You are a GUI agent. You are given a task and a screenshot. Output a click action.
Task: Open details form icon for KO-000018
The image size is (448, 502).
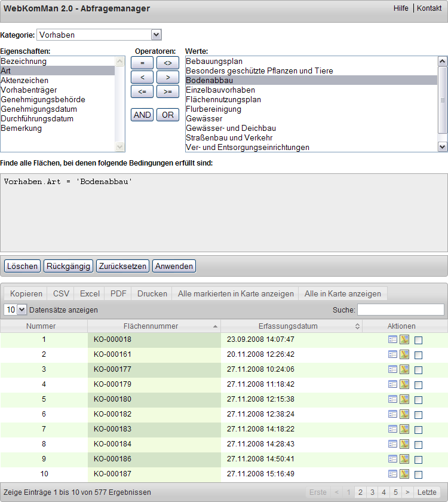[x=392, y=339]
